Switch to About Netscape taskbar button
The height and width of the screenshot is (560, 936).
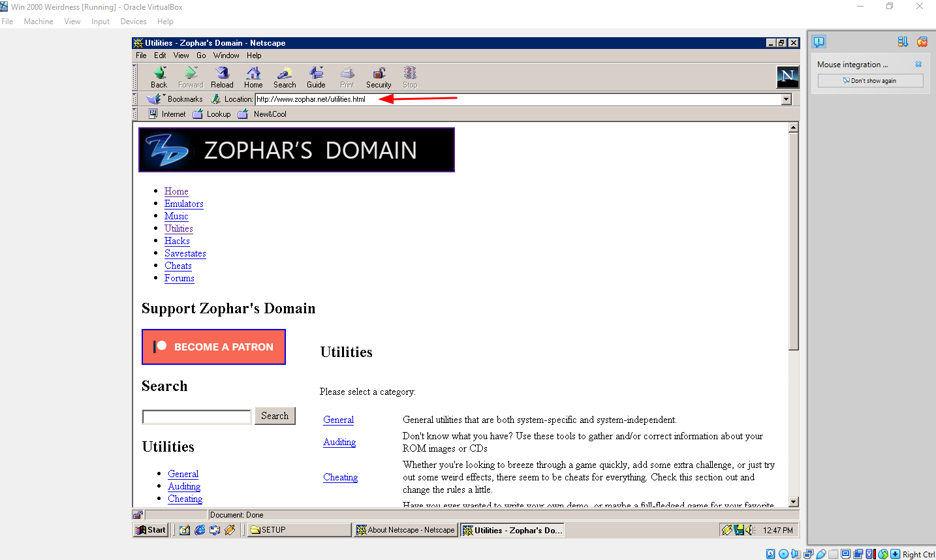[x=405, y=530]
